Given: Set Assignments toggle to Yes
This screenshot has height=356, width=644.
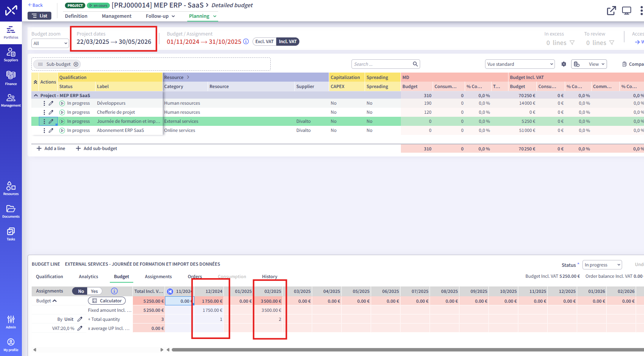Looking at the screenshot, I should click(94, 291).
